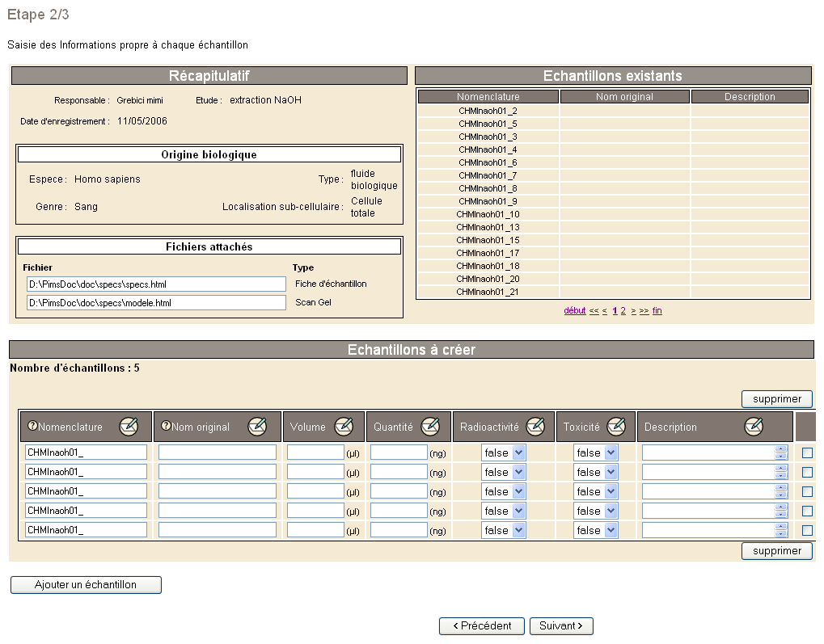Click the Volume column edit icon
Viewport: 824px width, 644px height.
point(344,427)
